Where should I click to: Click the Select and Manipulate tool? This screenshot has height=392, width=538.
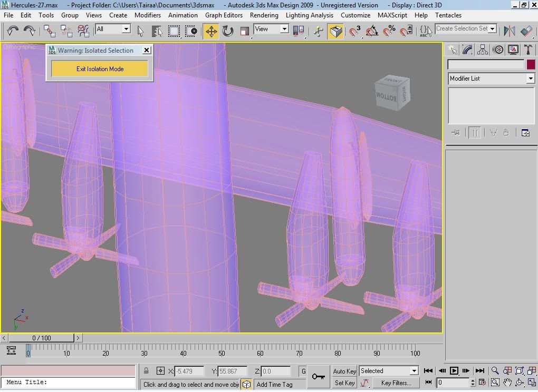[318, 31]
